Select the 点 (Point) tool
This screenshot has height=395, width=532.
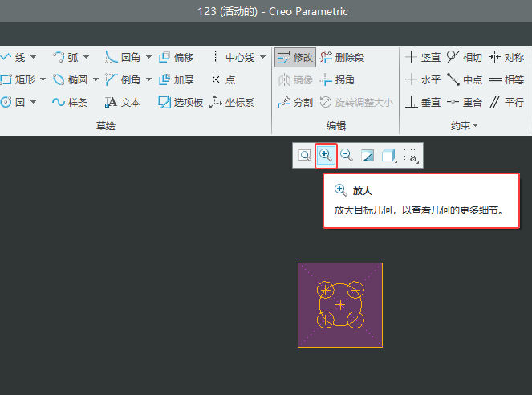[224, 80]
